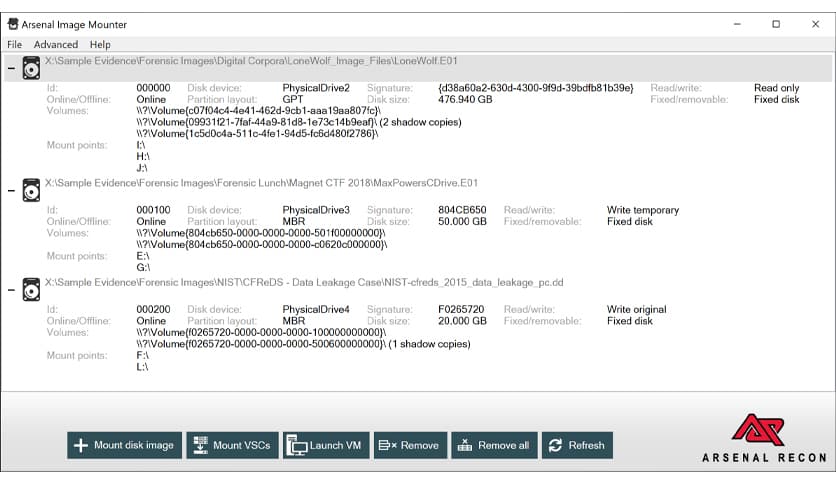Click the Id value 000200
The height and width of the screenshot is (484, 836).
point(154,309)
